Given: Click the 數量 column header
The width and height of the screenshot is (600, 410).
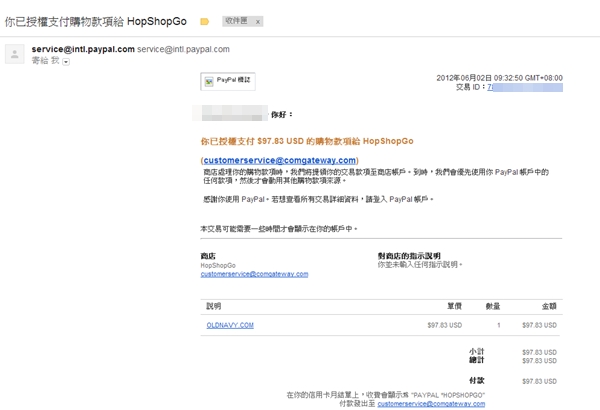Looking at the screenshot, I should click(x=492, y=306).
